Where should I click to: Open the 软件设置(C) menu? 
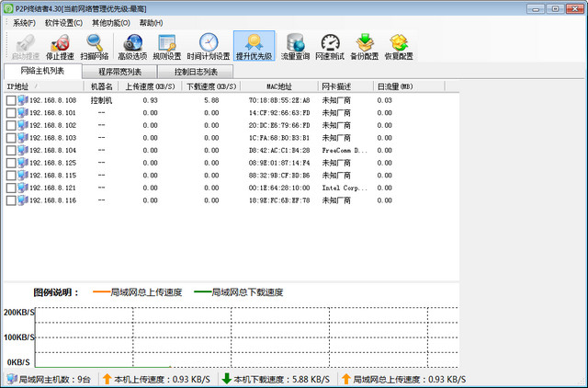63,22
